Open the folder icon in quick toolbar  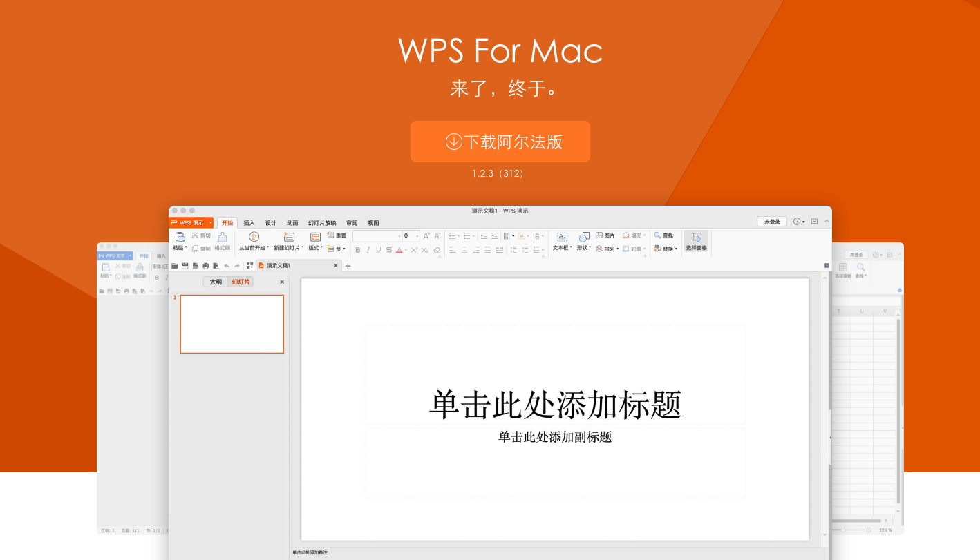174,266
